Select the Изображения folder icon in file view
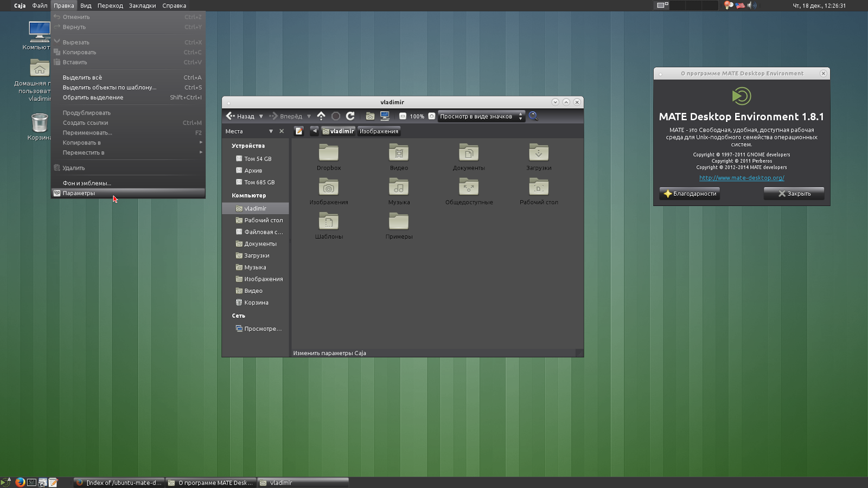 tap(329, 187)
